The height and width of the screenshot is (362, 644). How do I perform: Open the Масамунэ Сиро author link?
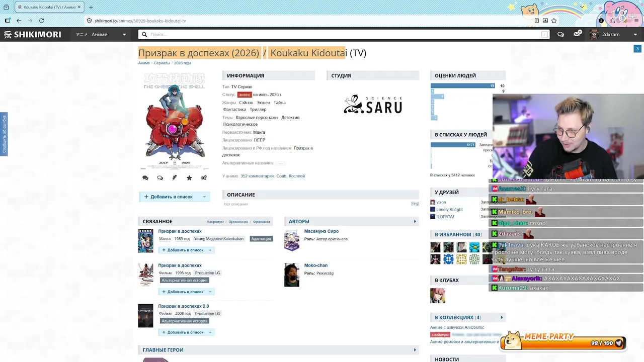[321, 231]
